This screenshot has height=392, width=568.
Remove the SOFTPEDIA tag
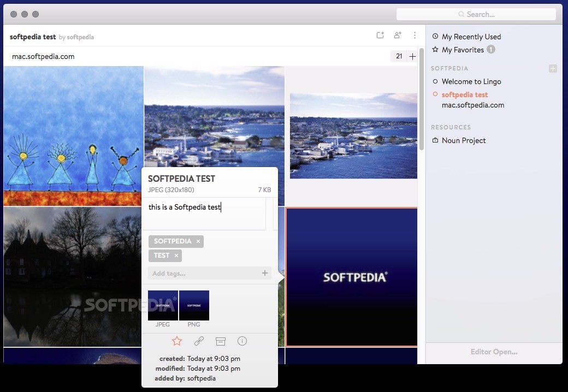click(198, 241)
